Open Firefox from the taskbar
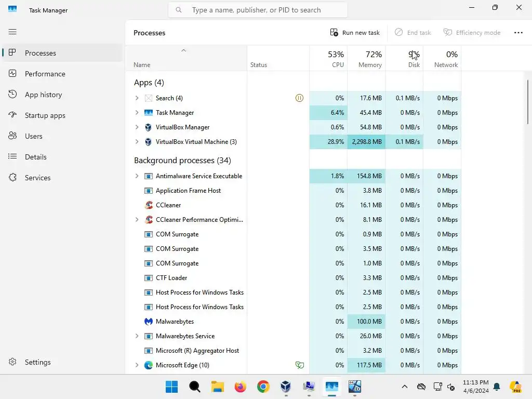Screen dimensions: 532x399 [x=240, y=387]
